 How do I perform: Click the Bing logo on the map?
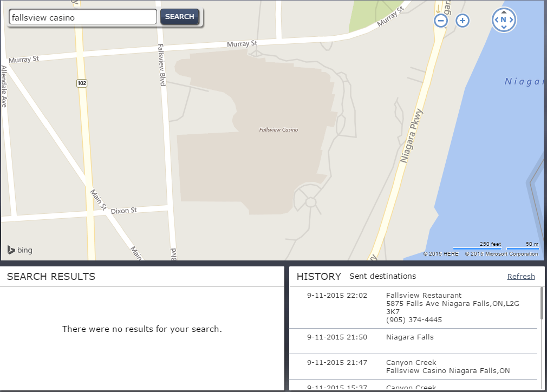coord(20,250)
